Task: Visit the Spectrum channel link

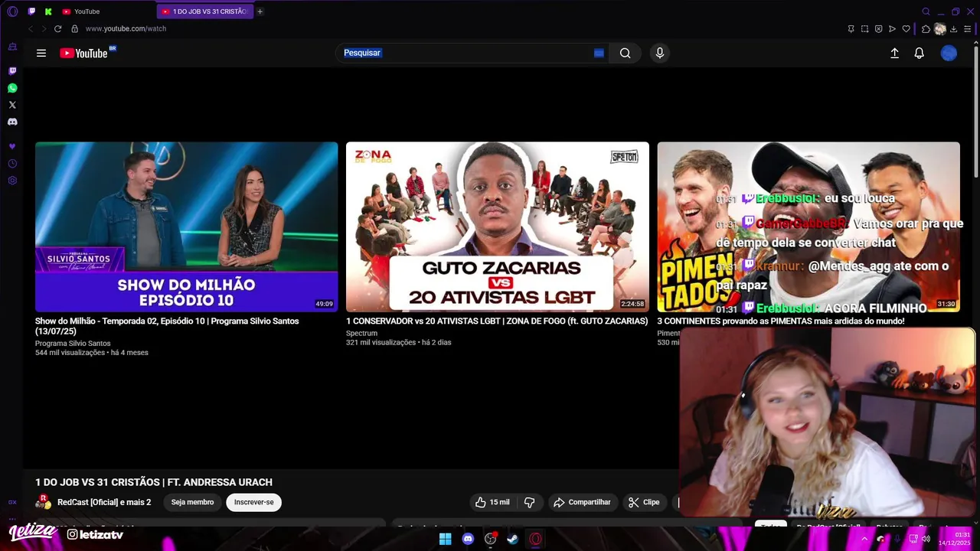Action: [361, 334]
